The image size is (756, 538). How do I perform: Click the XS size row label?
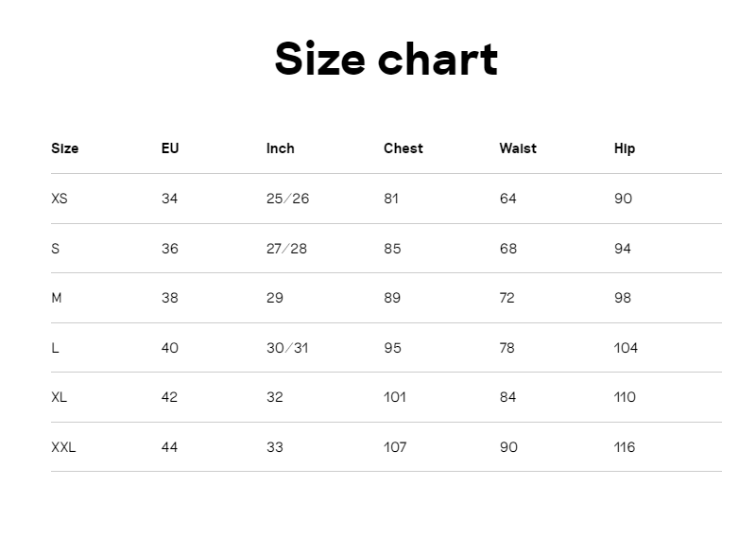click(x=60, y=199)
